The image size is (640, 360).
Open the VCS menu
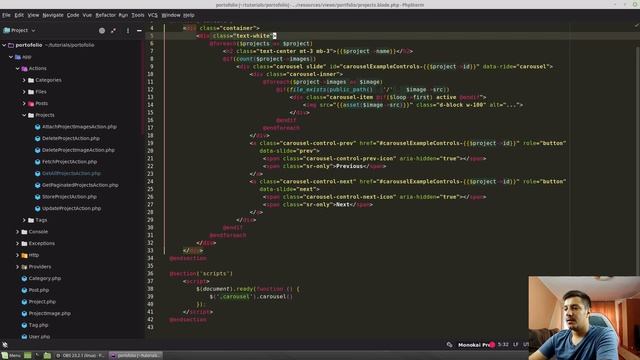pyautogui.click(x=153, y=15)
